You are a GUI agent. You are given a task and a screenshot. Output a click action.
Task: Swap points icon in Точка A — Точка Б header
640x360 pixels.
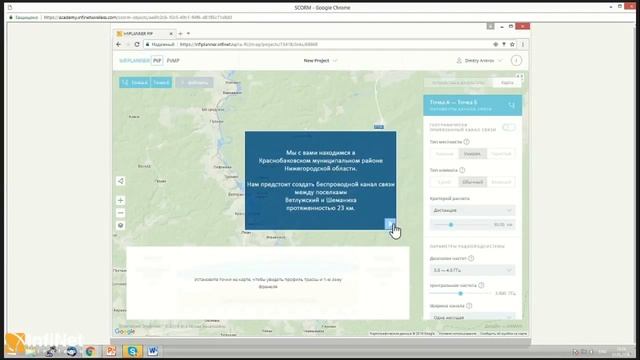point(511,105)
